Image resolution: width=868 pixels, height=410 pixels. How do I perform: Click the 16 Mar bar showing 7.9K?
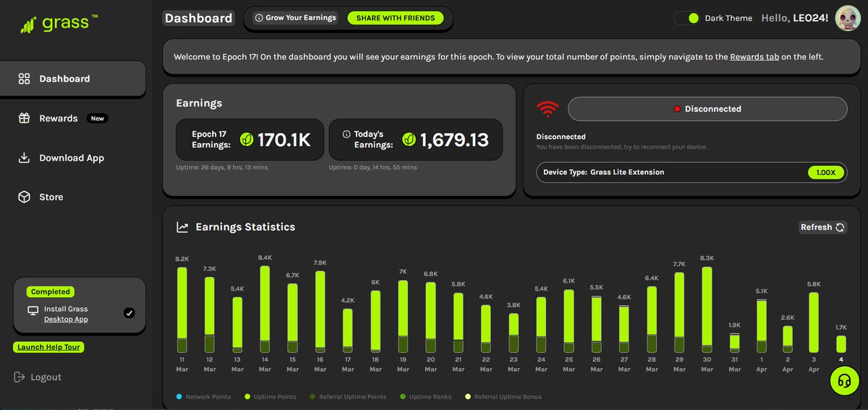click(320, 312)
